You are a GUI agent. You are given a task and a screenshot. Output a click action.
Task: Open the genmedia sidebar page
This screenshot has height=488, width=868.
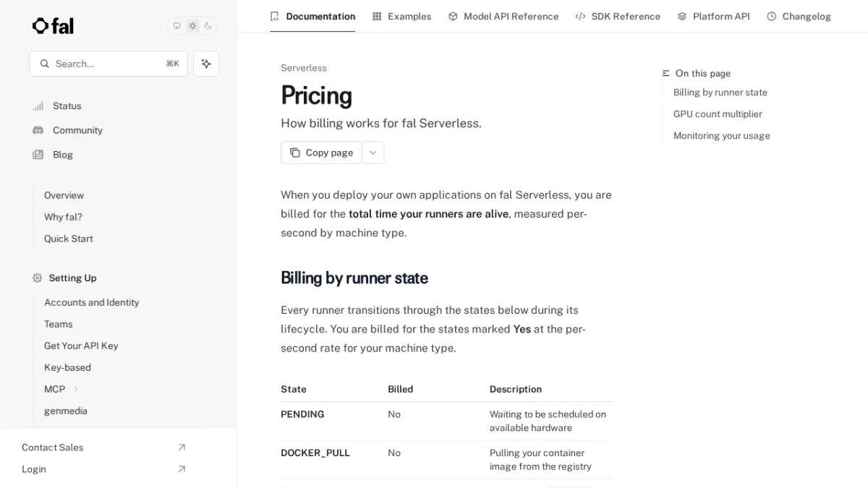[x=66, y=411]
